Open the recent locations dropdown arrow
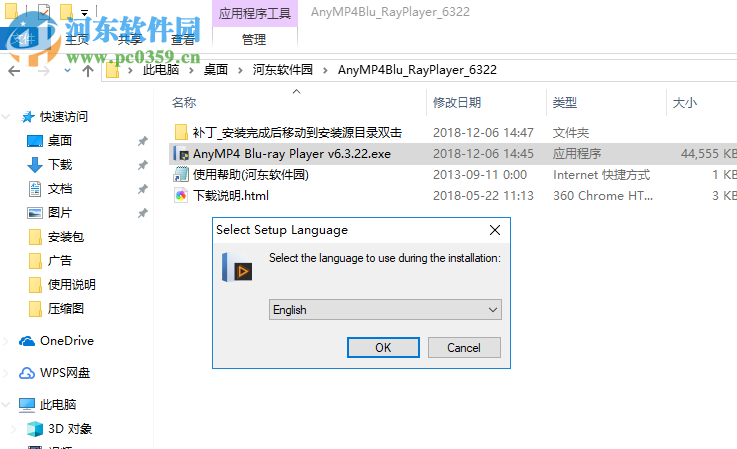The image size is (737, 449). coord(67,71)
